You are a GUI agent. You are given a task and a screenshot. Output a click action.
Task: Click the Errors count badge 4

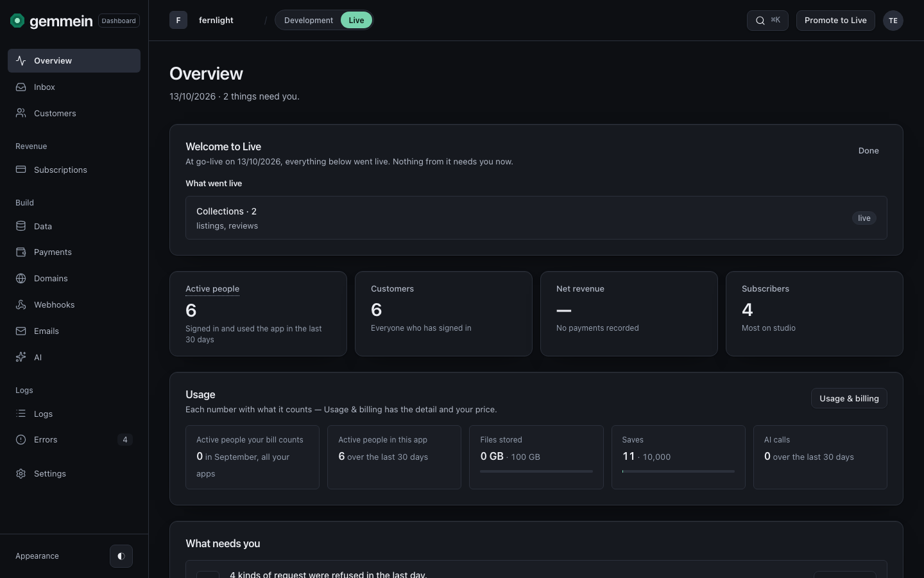click(125, 440)
